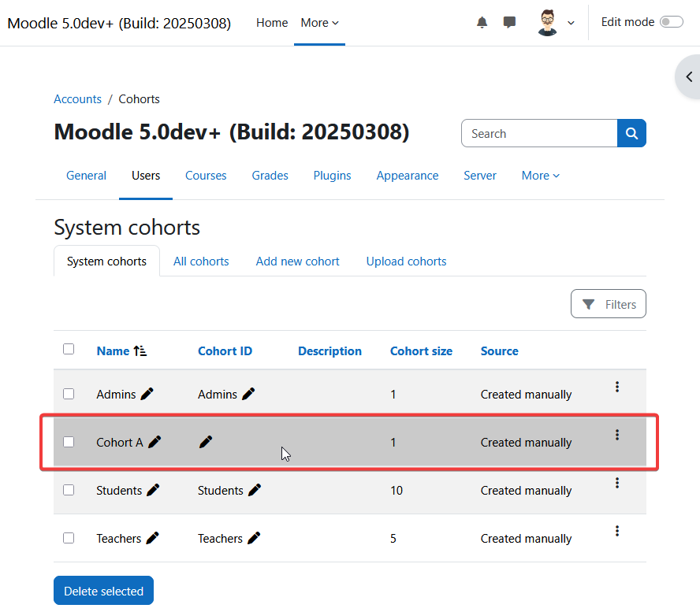Viewport: 700px width, 612px height.
Task: Click the Cohort A name text
Action: (x=120, y=443)
